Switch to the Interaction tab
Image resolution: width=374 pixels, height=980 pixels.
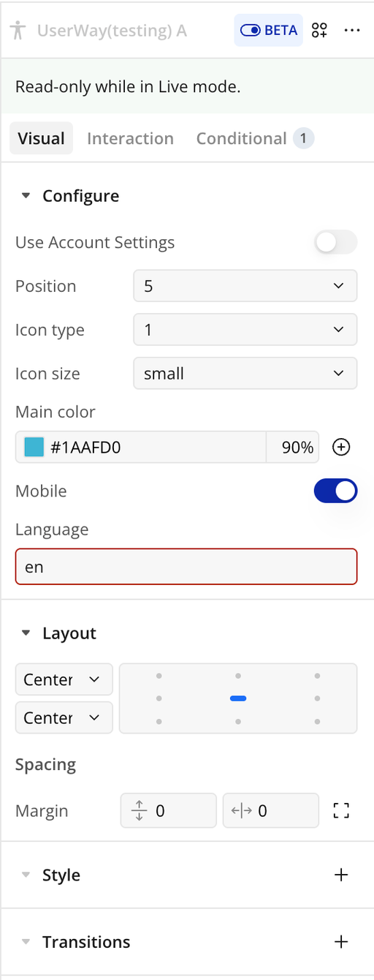(x=130, y=138)
